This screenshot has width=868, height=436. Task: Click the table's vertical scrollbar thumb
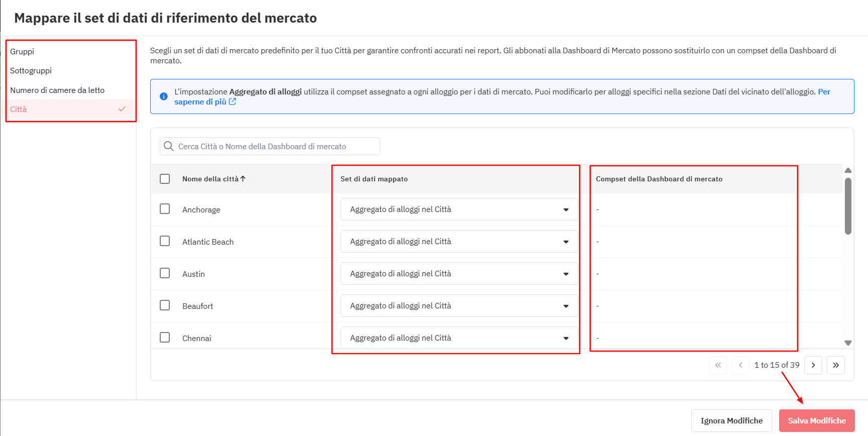[848, 206]
